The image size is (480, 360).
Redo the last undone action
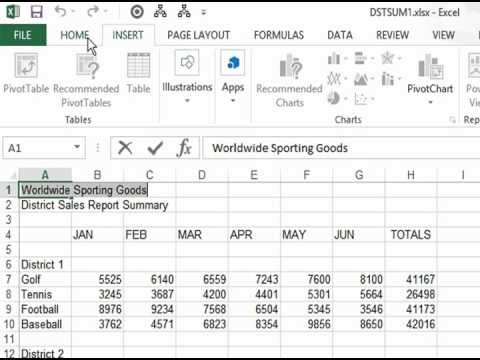93,12
